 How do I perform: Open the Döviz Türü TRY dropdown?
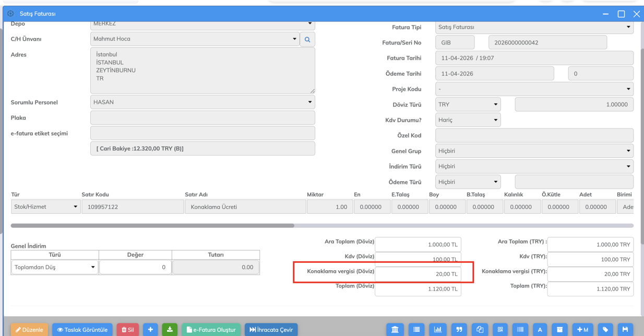tap(468, 105)
